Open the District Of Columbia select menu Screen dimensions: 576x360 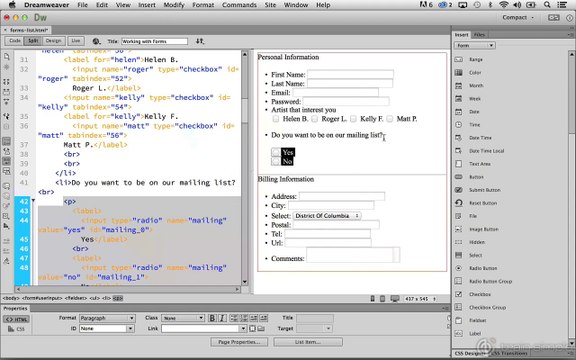point(327,216)
